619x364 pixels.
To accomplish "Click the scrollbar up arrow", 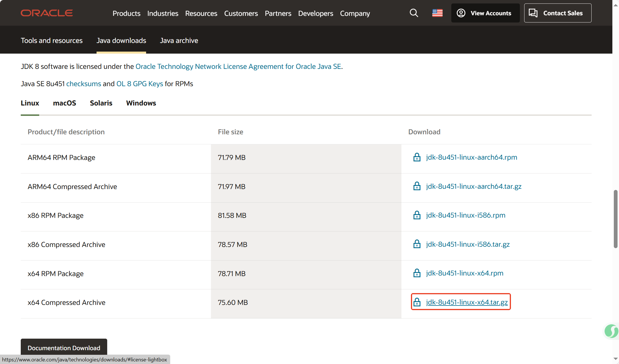I will pos(616,5).
